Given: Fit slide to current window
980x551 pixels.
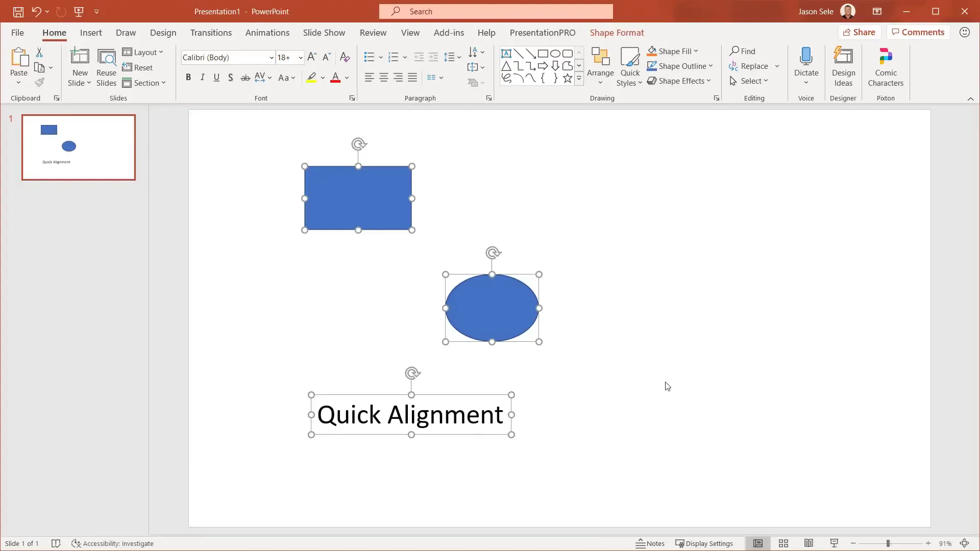Looking at the screenshot, I should point(965,543).
